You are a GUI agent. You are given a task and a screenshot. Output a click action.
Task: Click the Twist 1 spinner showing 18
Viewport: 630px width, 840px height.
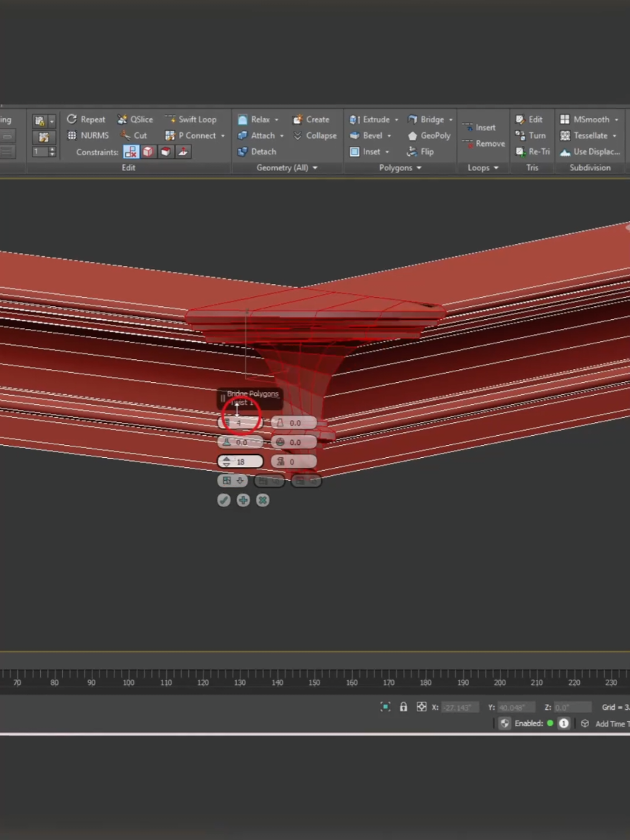(241, 461)
